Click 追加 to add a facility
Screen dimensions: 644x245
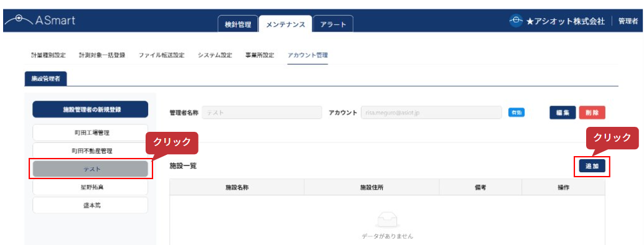point(592,166)
